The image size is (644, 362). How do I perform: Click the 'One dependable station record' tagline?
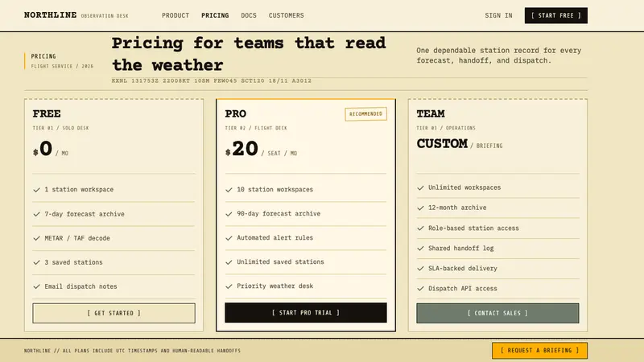pos(498,56)
